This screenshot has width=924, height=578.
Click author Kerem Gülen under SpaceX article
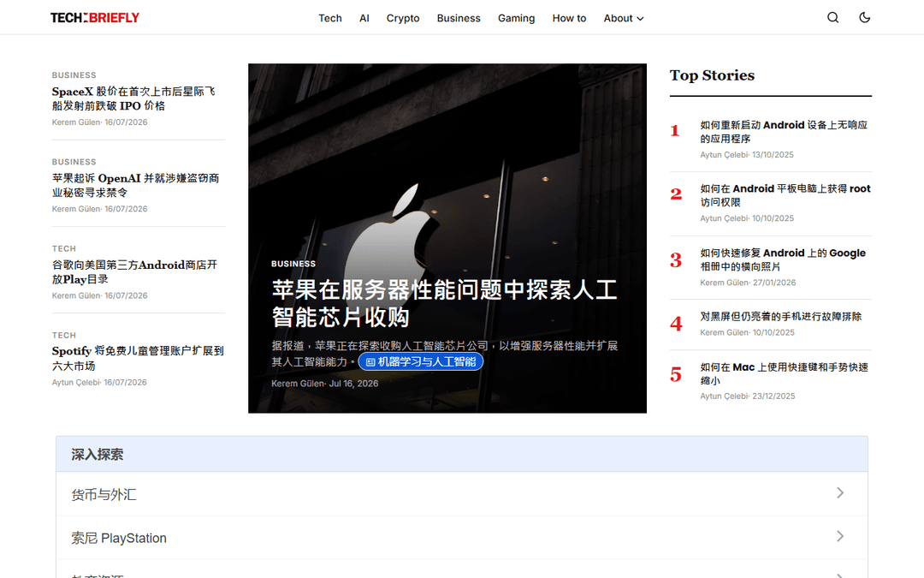(76, 122)
